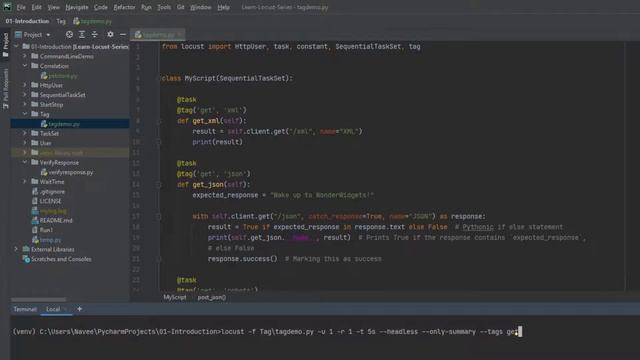The image size is (640, 360).
Task: Click Tag in the navigation bar
Action: click(x=61, y=21)
